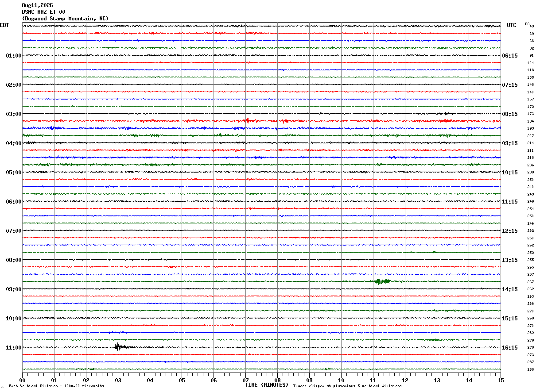This screenshot has width=536, height=392.
Task: Click the Aug11,2026 date label
Action: click(37, 5)
